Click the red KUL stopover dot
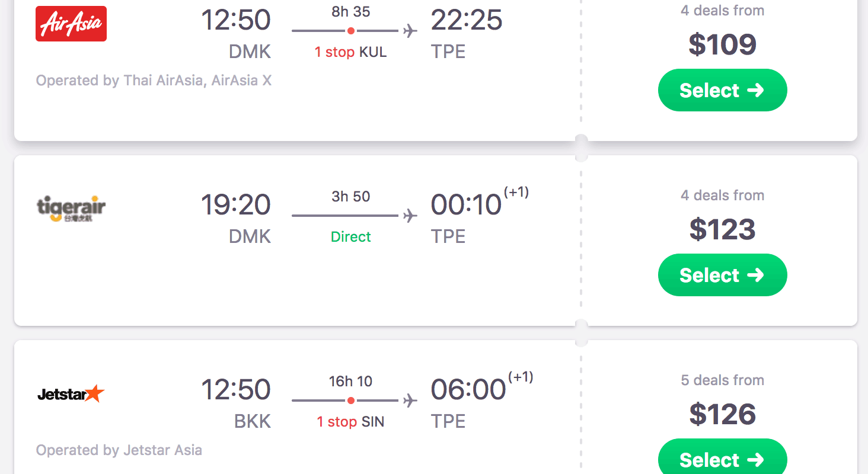This screenshot has height=474, width=868. [351, 31]
